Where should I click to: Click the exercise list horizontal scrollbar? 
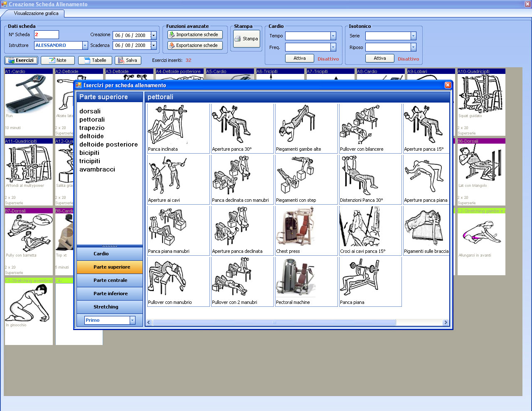[274, 323]
